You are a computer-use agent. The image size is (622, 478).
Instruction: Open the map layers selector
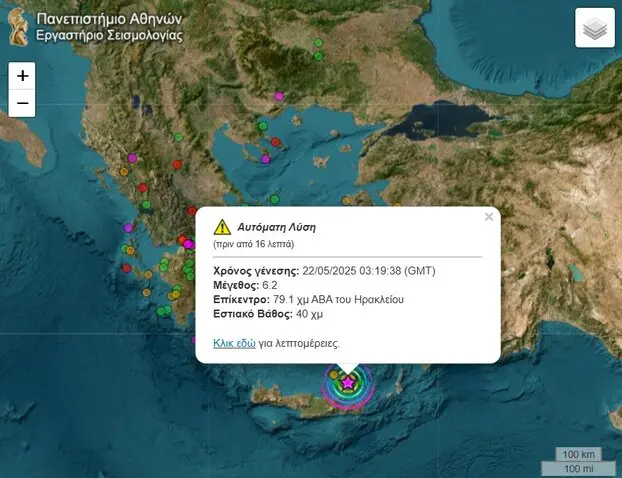click(x=595, y=29)
